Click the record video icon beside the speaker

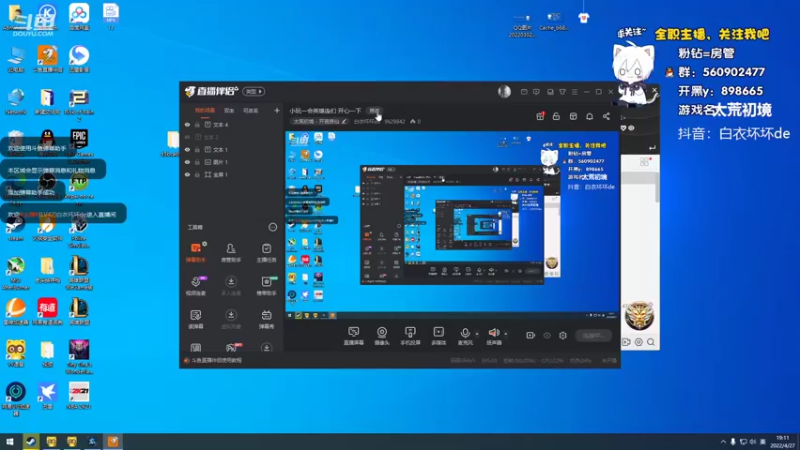(531, 335)
